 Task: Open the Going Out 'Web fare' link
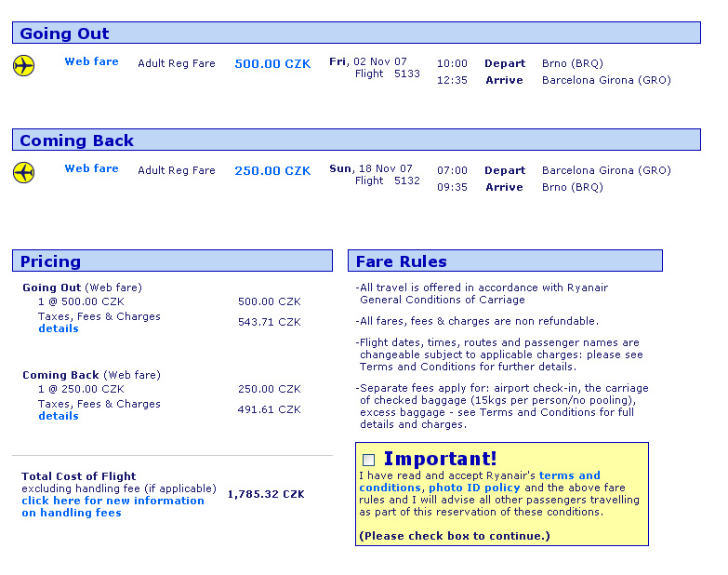pos(91,62)
